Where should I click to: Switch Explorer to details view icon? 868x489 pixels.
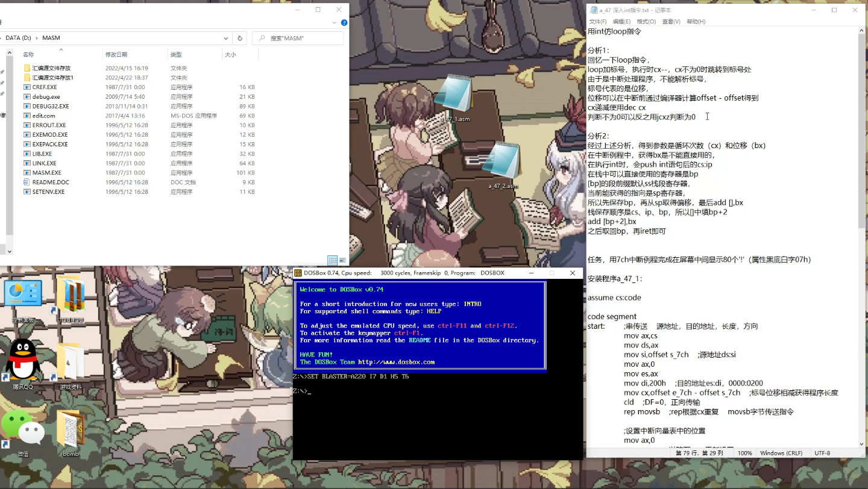[332, 260]
